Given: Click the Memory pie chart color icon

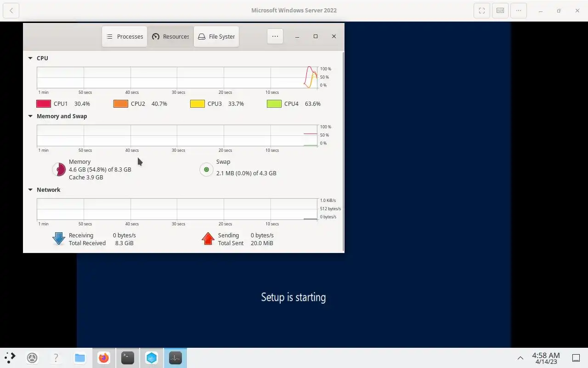Looking at the screenshot, I should (x=59, y=170).
